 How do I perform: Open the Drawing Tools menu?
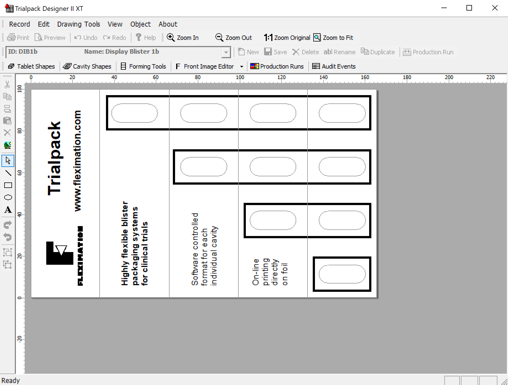coord(78,24)
